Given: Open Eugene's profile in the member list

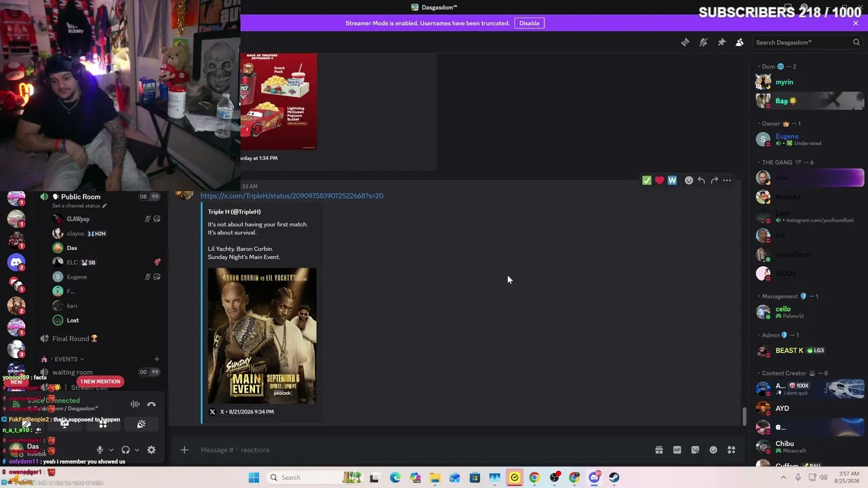Looking at the screenshot, I should 810,140.
